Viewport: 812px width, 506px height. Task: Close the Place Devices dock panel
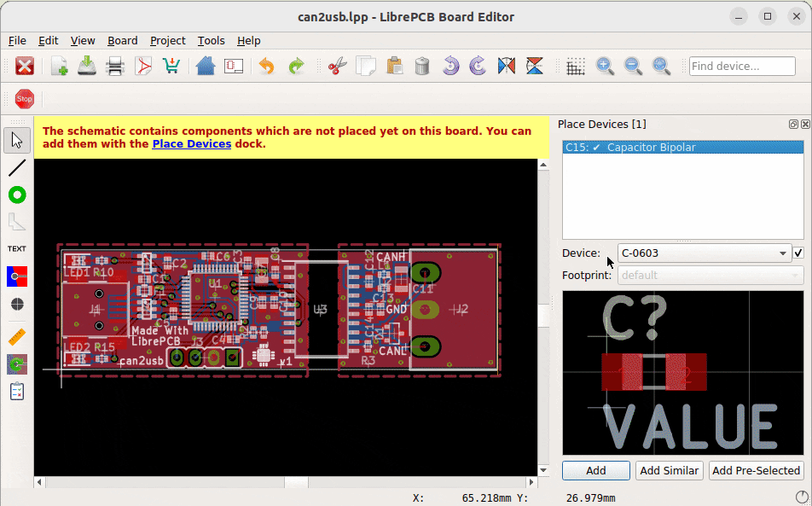[x=805, y=125]
